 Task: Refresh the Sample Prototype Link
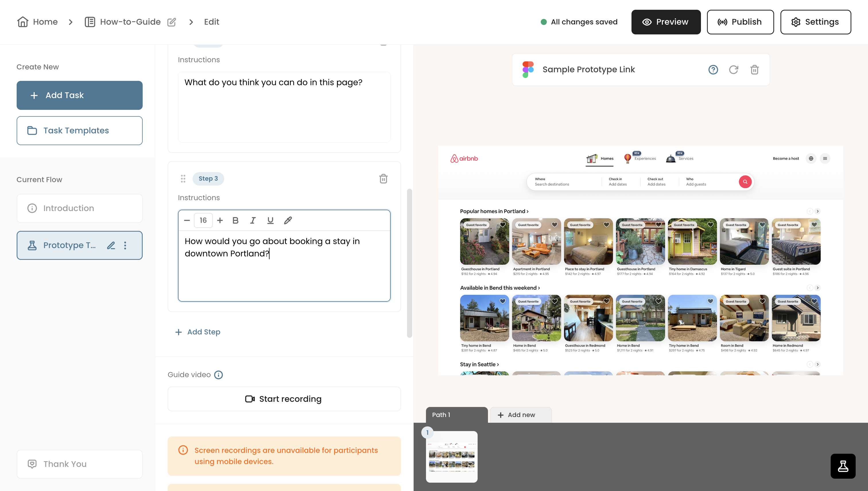[x=733, y=69]
